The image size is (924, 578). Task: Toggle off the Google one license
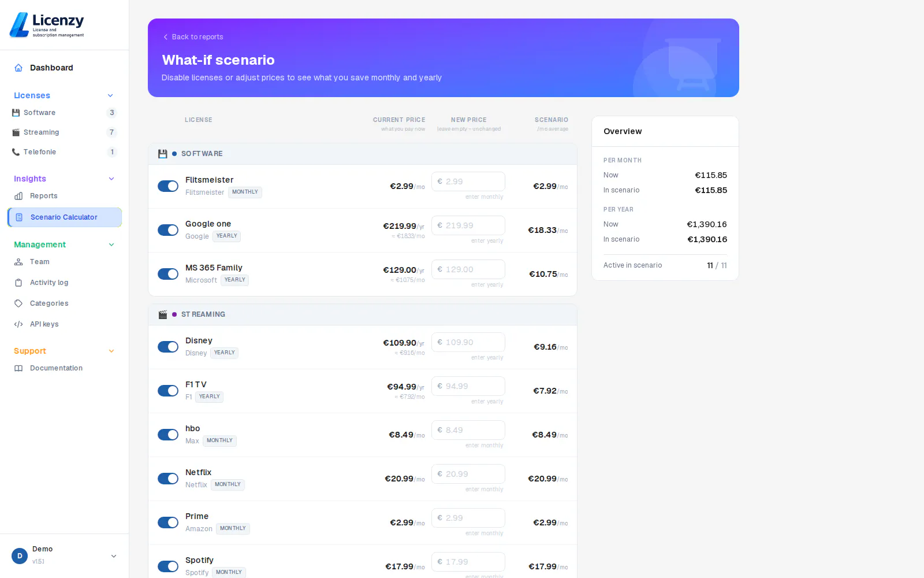[168, 230]
